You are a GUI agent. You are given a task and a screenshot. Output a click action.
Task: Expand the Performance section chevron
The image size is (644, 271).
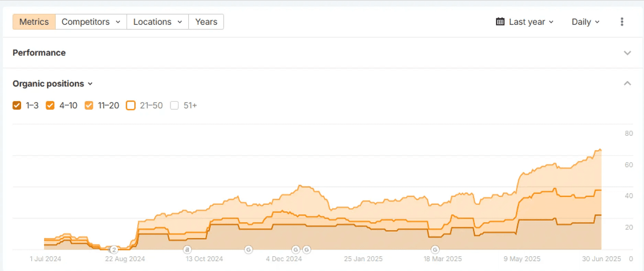[x=627, y=53]
